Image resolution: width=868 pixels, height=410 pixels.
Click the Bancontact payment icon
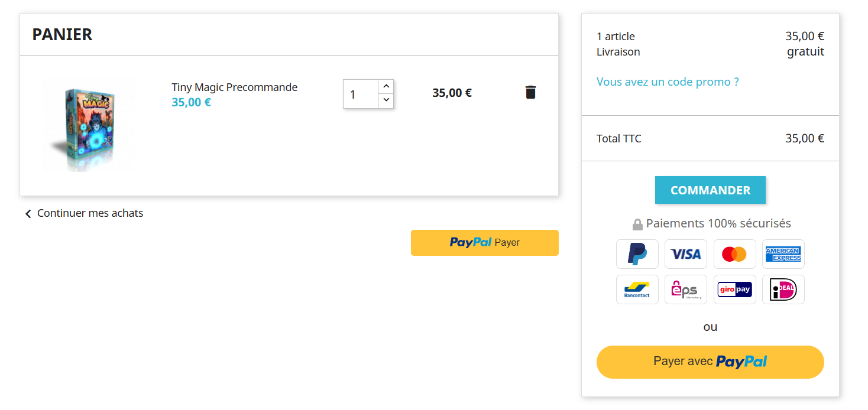[x=637, y=289]
